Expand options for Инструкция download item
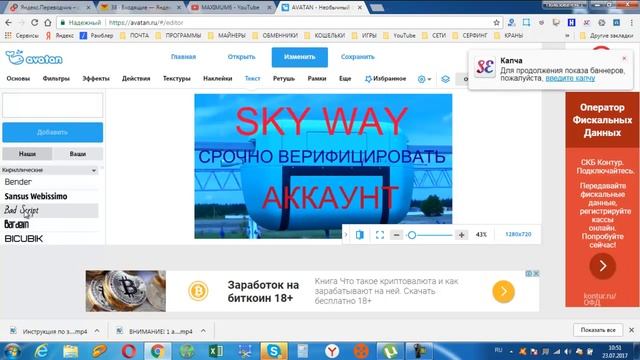 pyautogui.click(x=97, y=331)
